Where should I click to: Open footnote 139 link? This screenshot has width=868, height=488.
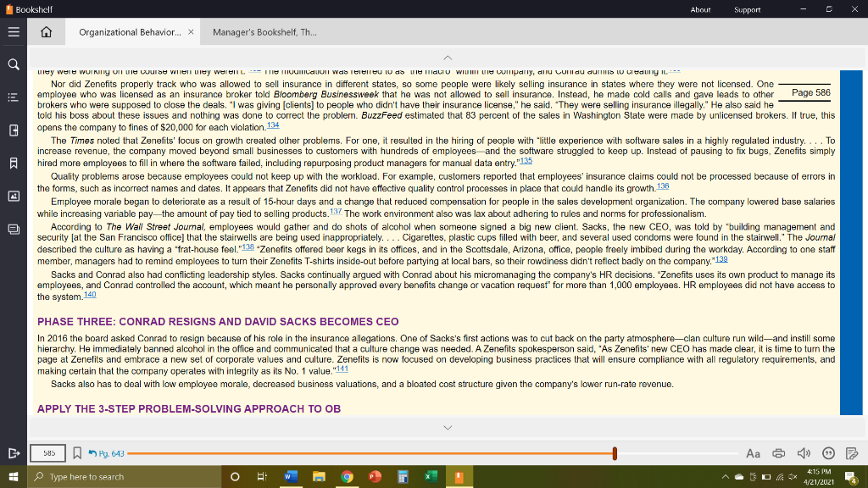coord(721,259)
